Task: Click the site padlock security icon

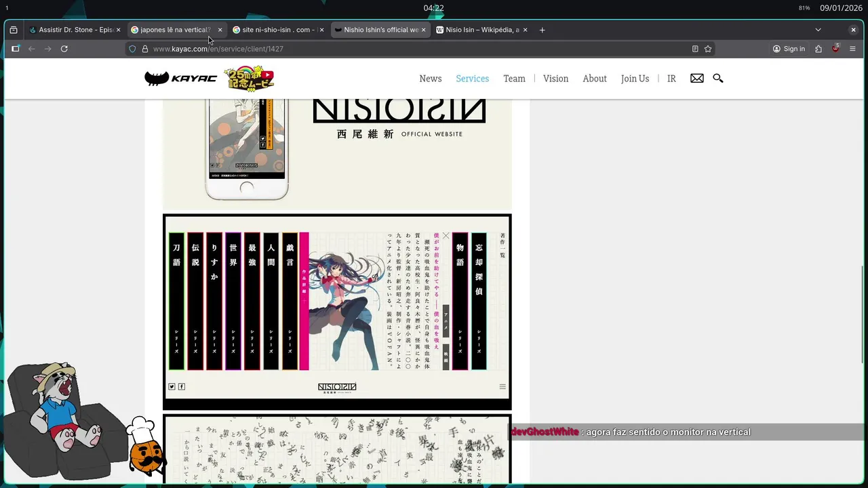Action: point(145,49)
